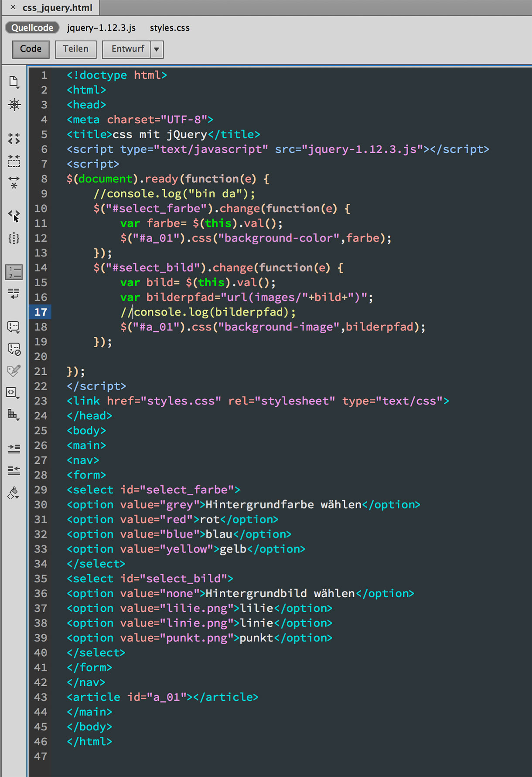This screenshot has width=532, height=777.
Task: Click the "background-image" css line
Action: (x=273, y=327)
